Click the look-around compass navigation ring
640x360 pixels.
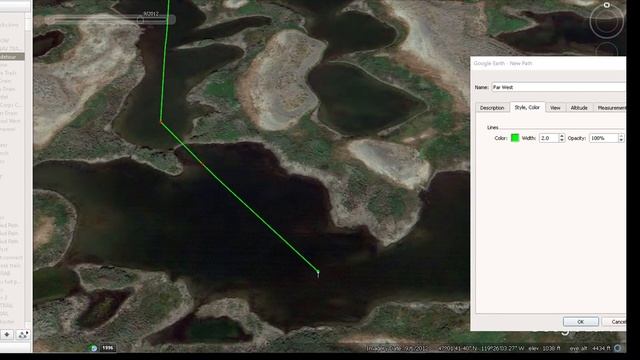coord(607,21)
